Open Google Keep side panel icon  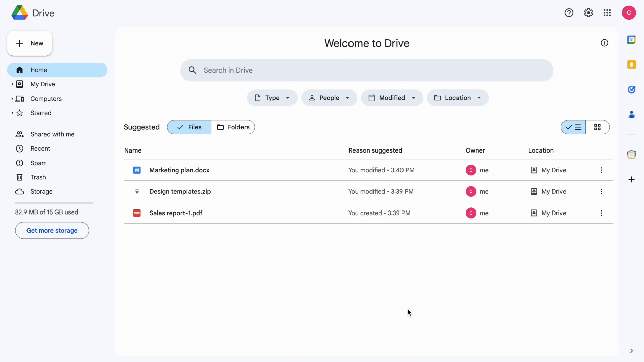(631, 64)
